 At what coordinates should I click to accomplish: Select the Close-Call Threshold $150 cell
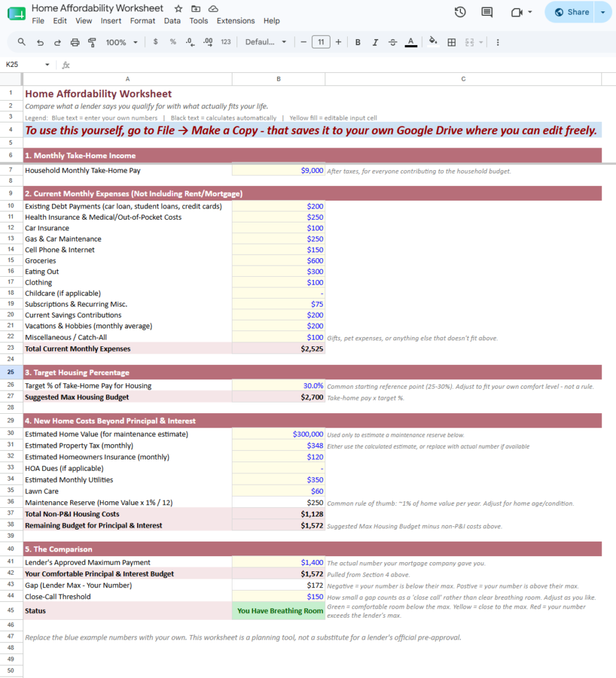click(279, 597)
